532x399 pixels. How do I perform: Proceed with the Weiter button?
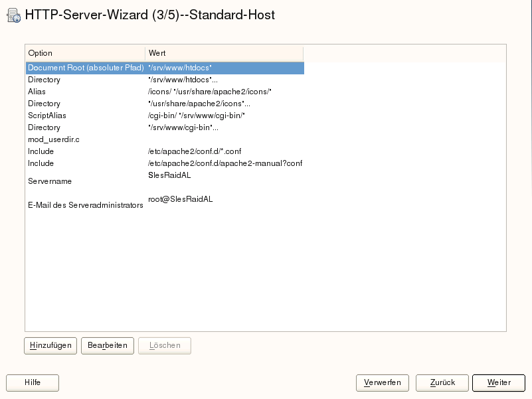499,383
